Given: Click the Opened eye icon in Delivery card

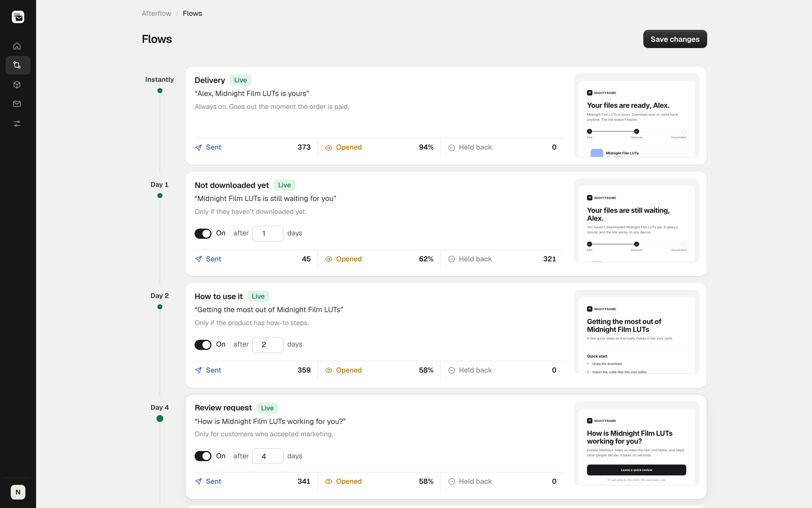Looking at the screenshot, I should coord(329,148).
